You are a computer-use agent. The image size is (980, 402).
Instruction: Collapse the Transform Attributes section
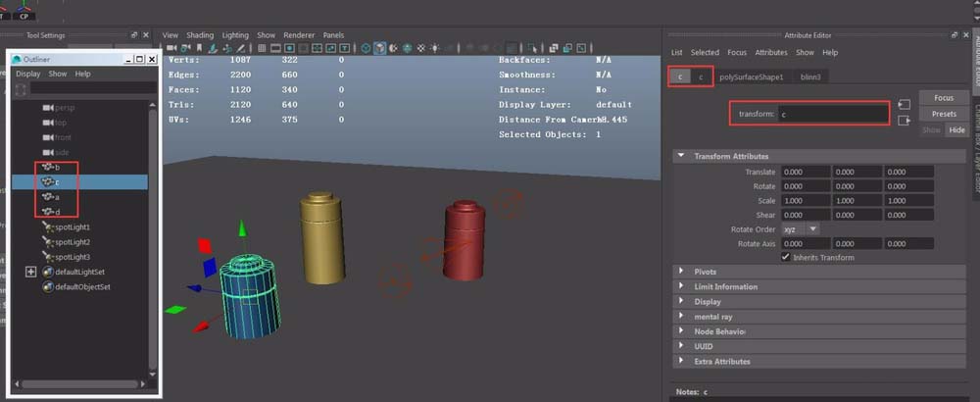tap(681, 156)
